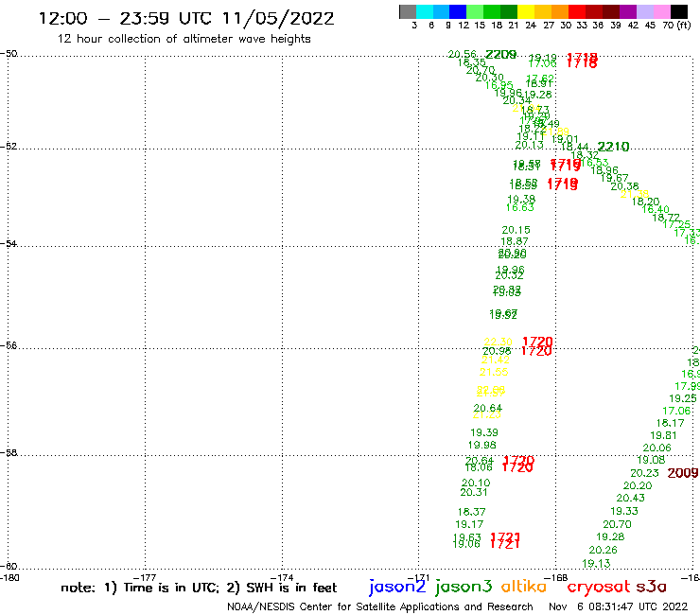
Task: Click the wave height value 19.13
Action: 596,564
